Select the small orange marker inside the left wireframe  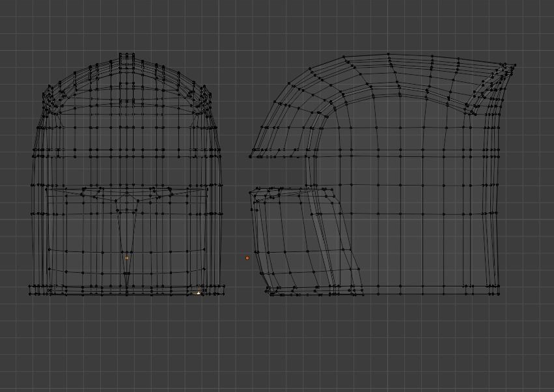(127, 258)
